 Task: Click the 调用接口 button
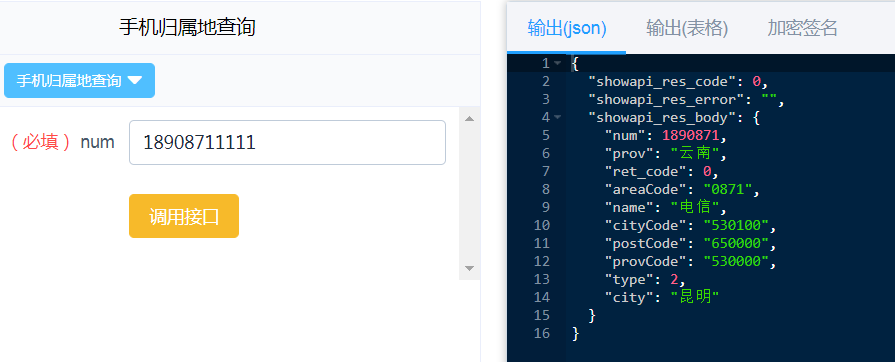click(184, 216)
